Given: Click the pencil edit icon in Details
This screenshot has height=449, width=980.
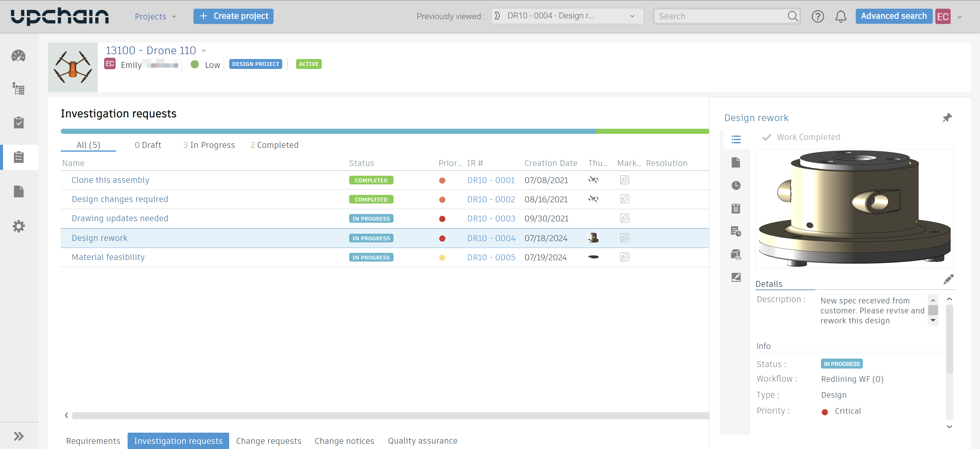Looking at the screenshot, I should coord(948,279).
